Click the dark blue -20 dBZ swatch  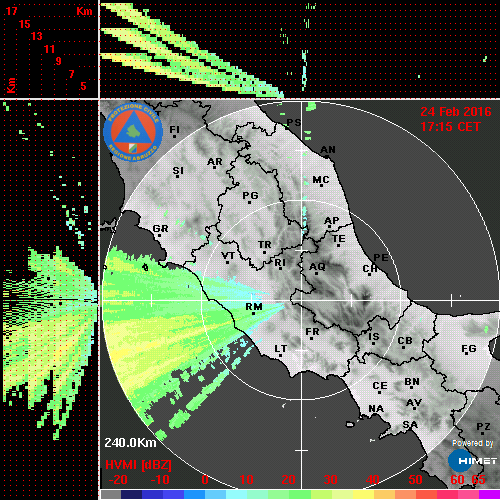132,494
